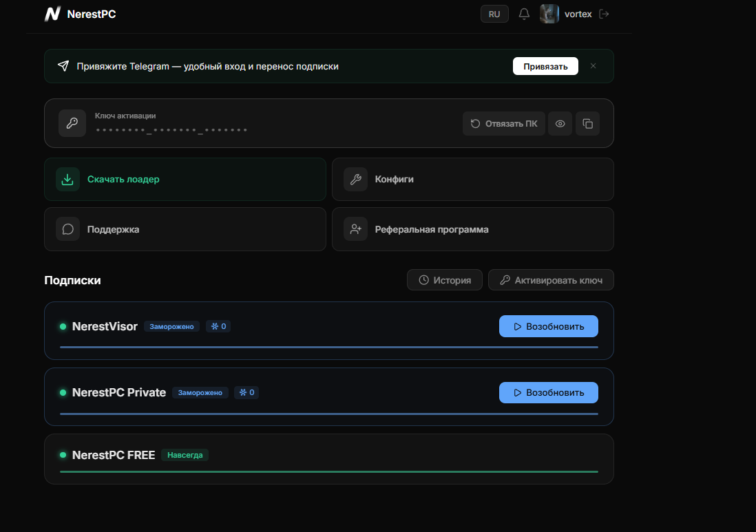
Task: Copy the activation key
Action: click(x=587, y=123)
